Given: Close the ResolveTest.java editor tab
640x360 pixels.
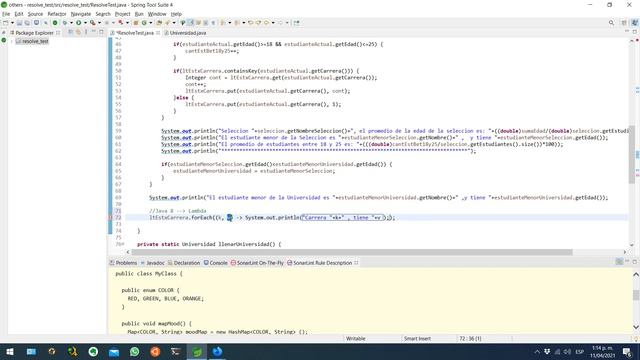Looking at the screenshot, I should click(x=158, y=33).
